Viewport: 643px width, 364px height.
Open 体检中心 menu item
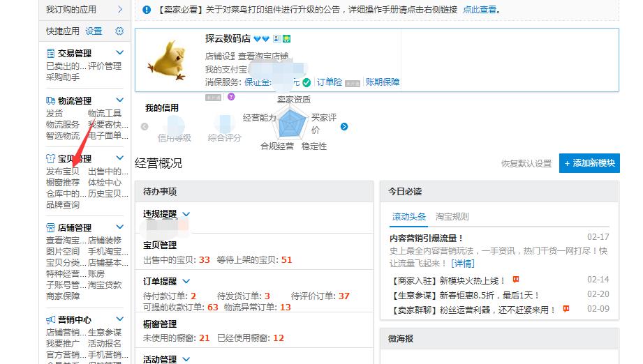pos(105,182)
